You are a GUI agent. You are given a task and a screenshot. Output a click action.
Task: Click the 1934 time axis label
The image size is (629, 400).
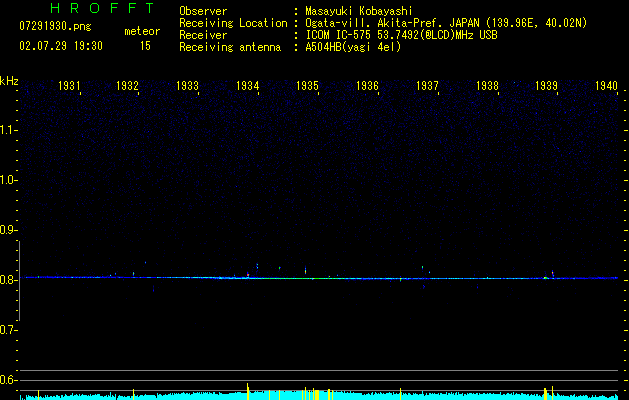tap(248, 85)
